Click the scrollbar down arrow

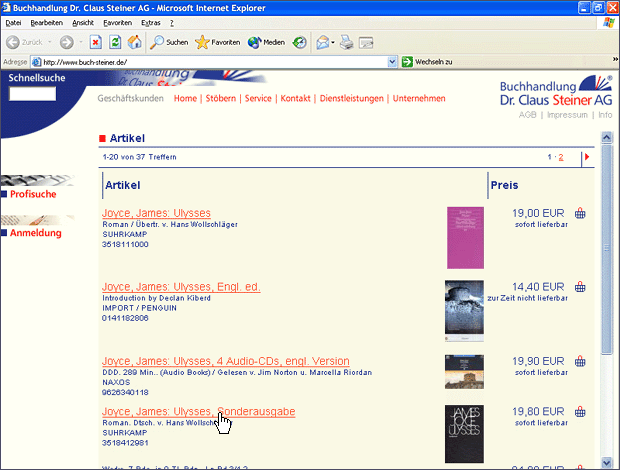click(x=607, y=462)
